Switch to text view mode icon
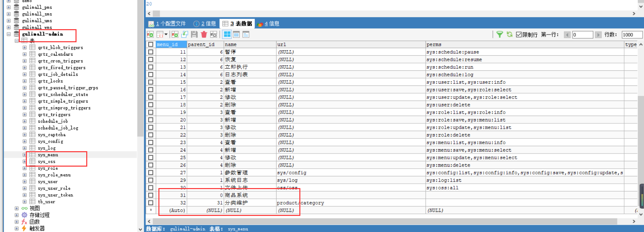This screenshot has width=644, height=232. pyautogui.click(x=246, y=34)
